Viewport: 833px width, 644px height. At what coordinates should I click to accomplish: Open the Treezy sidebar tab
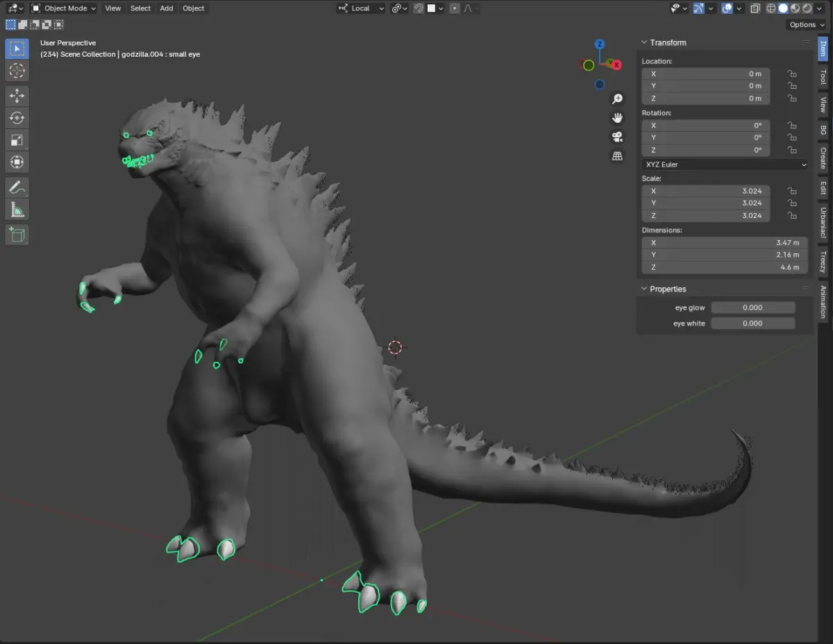click(x=823, y=262)
